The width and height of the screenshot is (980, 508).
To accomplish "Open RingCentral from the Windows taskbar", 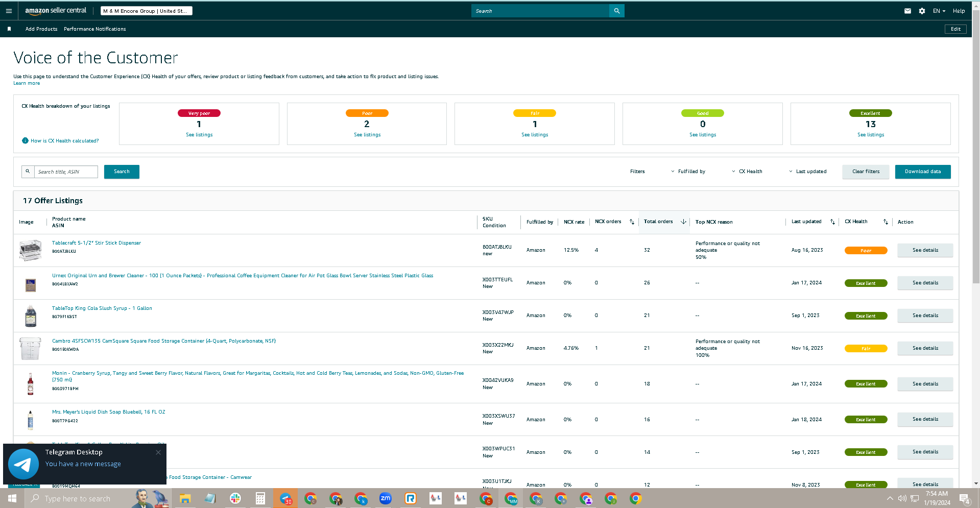I will point(411,498).
